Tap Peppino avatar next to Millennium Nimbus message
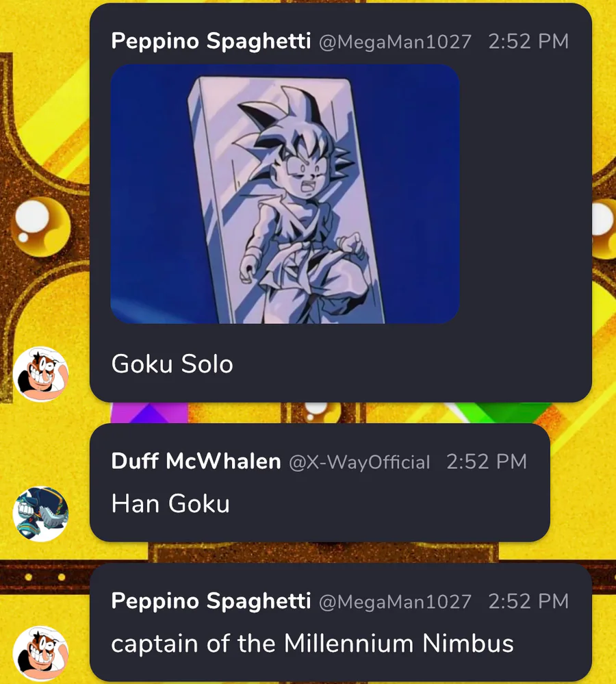This screenshot has height=684, width=616. coord(40,653)
